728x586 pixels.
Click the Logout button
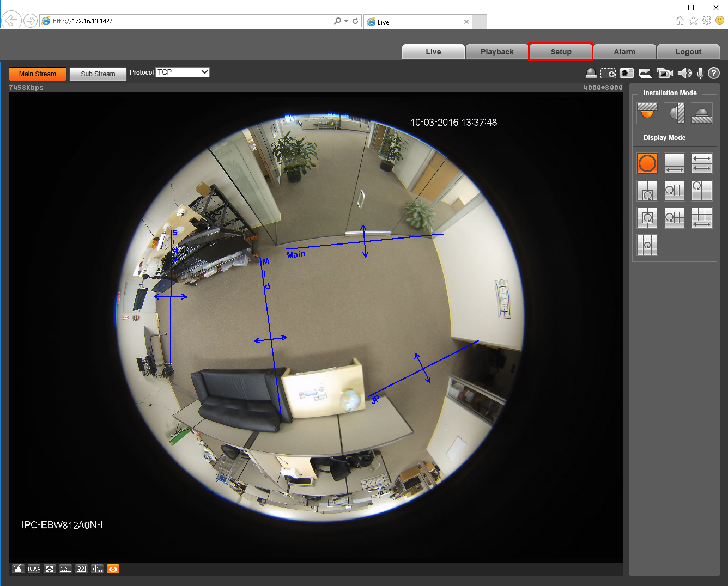pyautogui.click(x=688, y=52)
